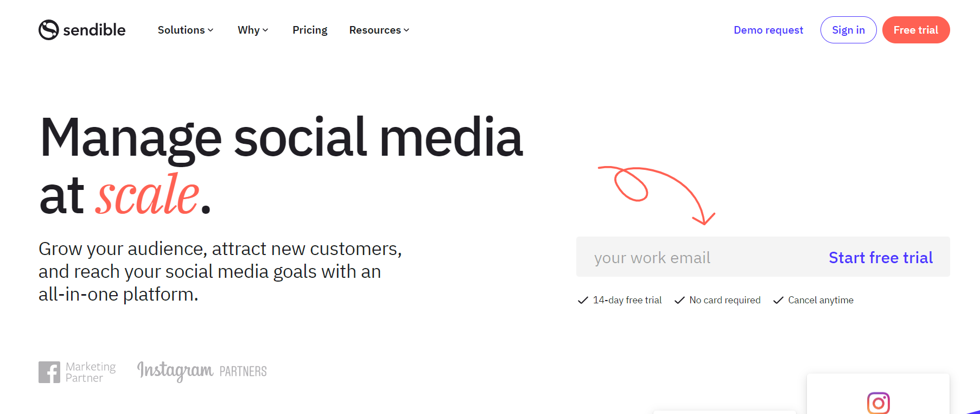Click the Manage social media headline

[x=281, y=138]
